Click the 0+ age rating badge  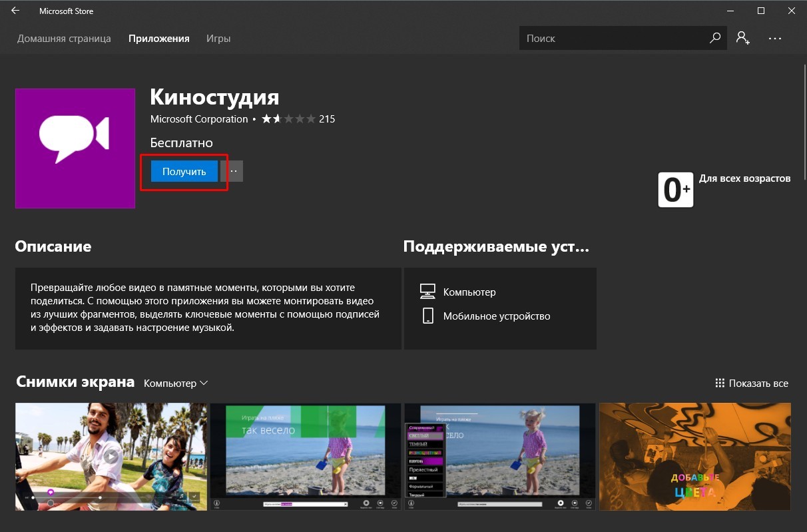pyautogui.click(x=676, y=190)
